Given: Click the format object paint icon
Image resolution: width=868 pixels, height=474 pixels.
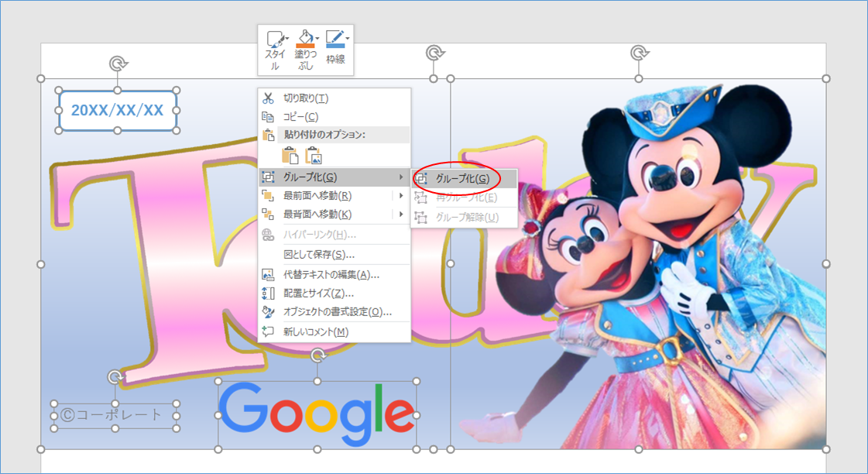Looking at the screenshot, I should pyautogui.click(x=268, y=312).
